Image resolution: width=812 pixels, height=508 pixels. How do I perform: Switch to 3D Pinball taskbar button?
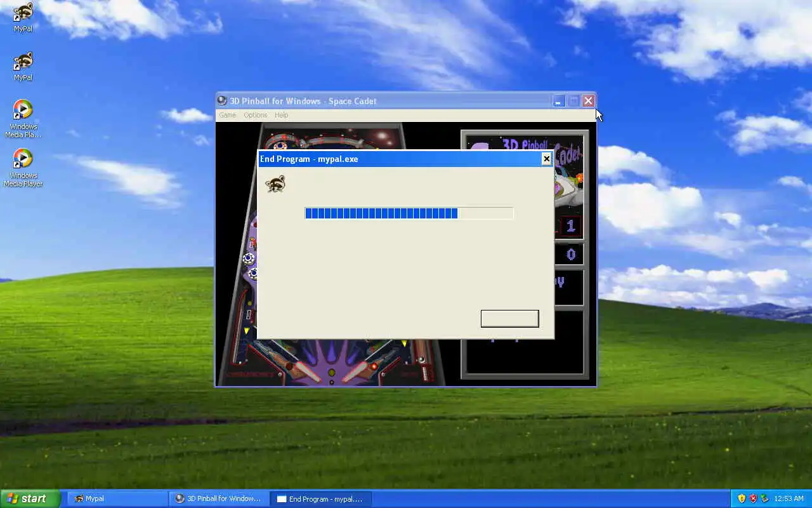[219, 498]
